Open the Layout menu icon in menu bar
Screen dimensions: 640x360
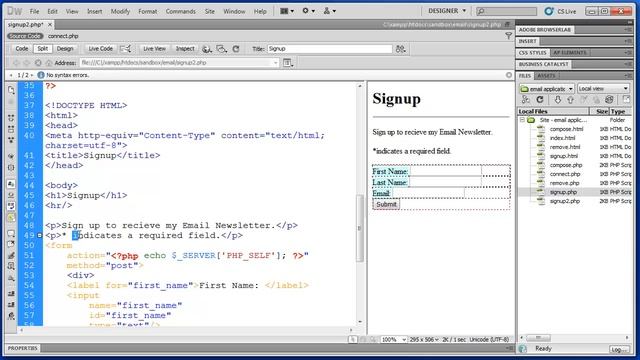click(x=287, y=11)
